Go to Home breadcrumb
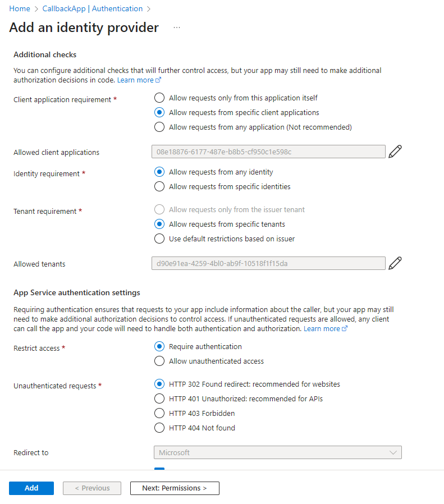Viewport: 444px width, 504px height. pyautogui.click(x=20, y=9)
